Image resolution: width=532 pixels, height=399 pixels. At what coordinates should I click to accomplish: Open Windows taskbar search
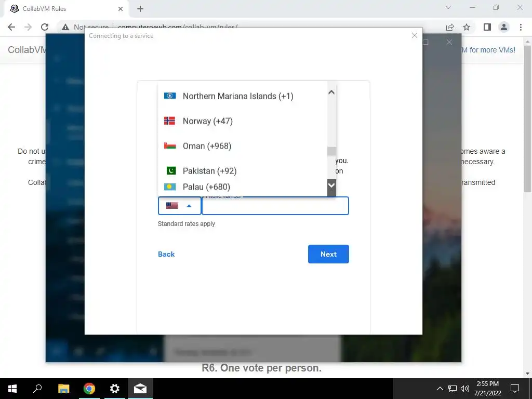[37, 389]
